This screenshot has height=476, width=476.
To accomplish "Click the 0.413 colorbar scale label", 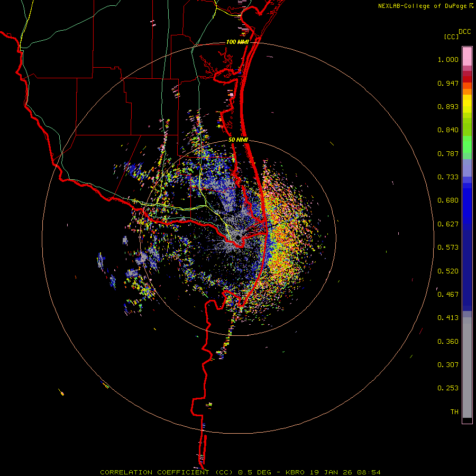I will click(448, 318).
